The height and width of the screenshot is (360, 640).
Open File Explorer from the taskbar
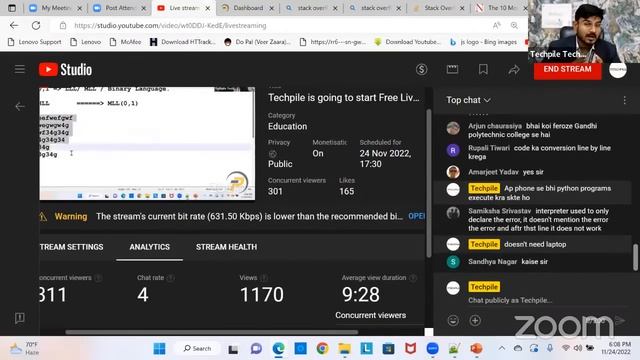click(344, 349)
